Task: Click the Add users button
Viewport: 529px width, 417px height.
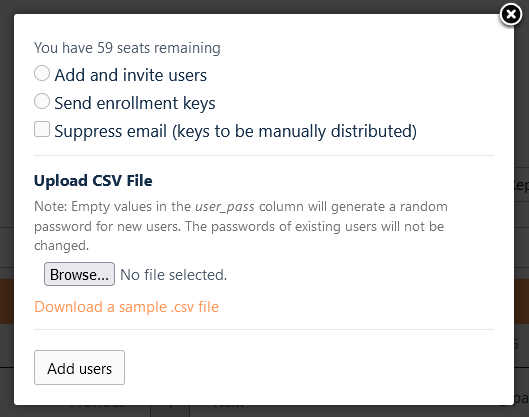Action: [x=79, y=367]
